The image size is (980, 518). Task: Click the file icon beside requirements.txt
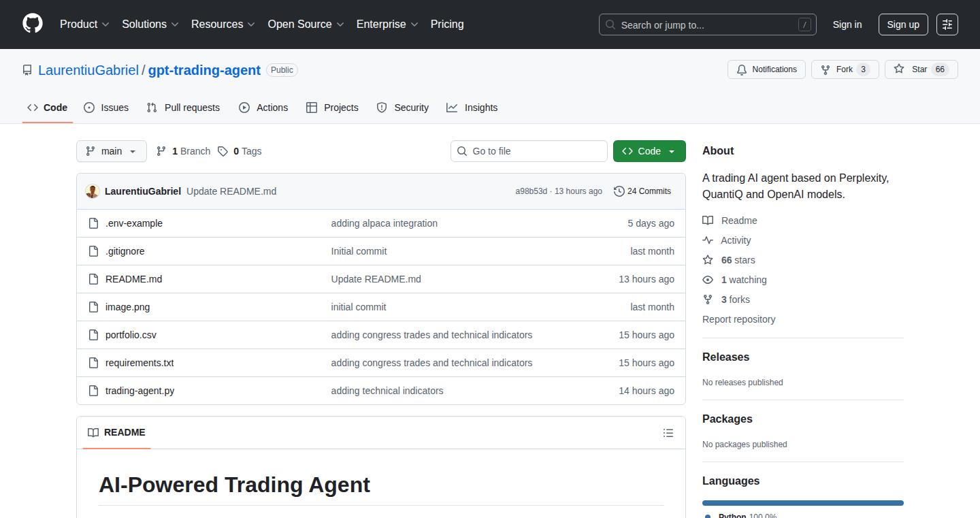pos(93,363)
